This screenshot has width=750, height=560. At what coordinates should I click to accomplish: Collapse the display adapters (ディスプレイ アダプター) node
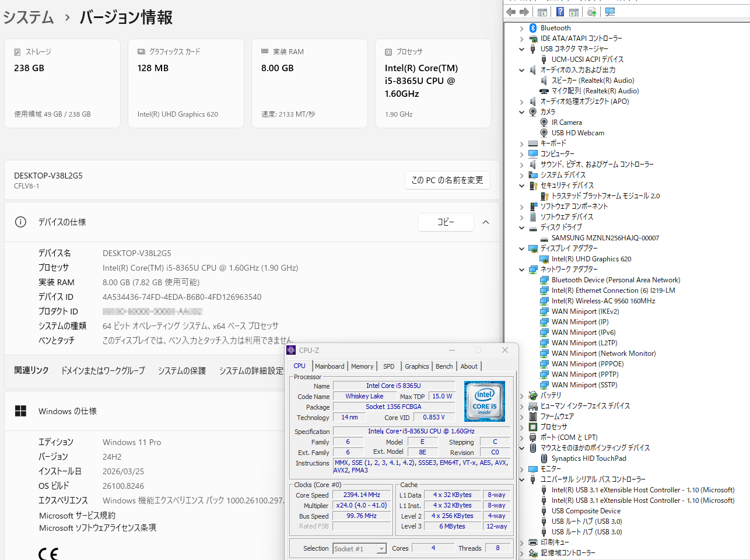coord(521,249)
